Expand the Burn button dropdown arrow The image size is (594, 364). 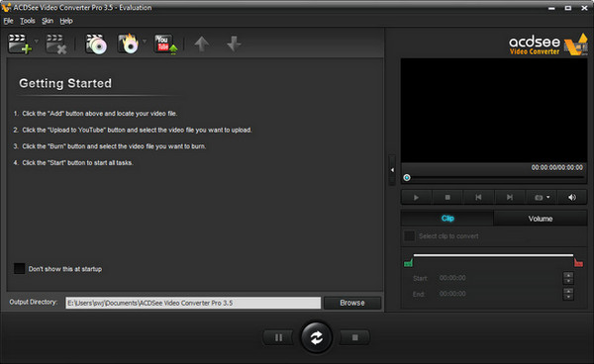145,41
